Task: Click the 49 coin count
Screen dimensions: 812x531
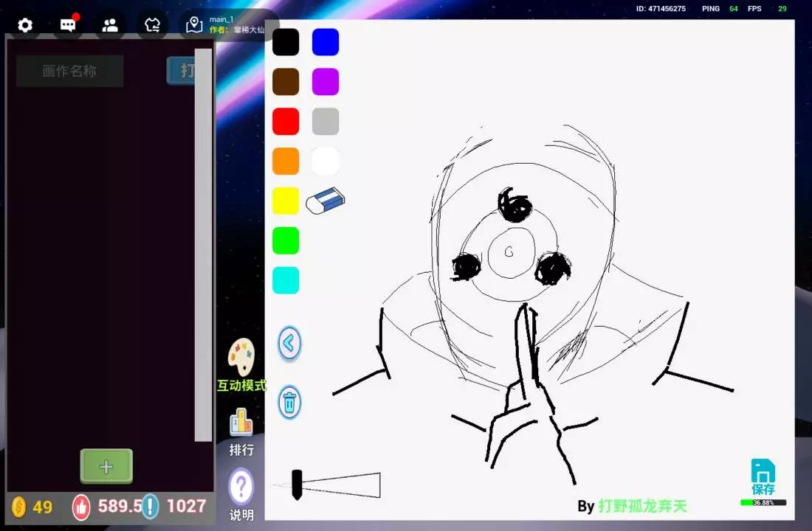Action: click(43, 507)
